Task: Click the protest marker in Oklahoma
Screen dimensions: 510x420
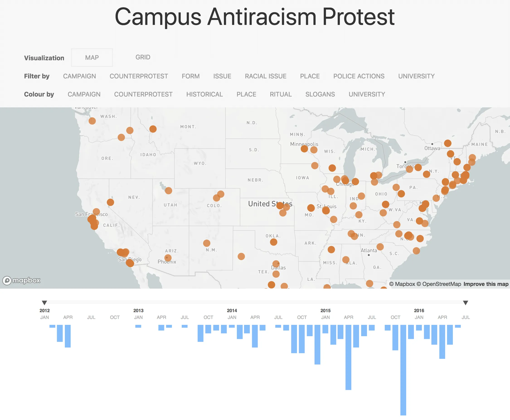Action: point(274,242)
